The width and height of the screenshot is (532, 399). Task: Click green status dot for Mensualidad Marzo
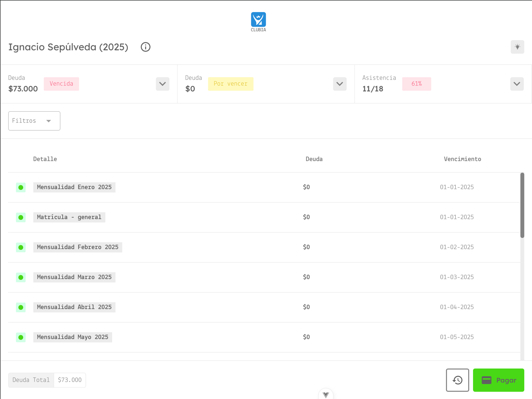point(21,277)
